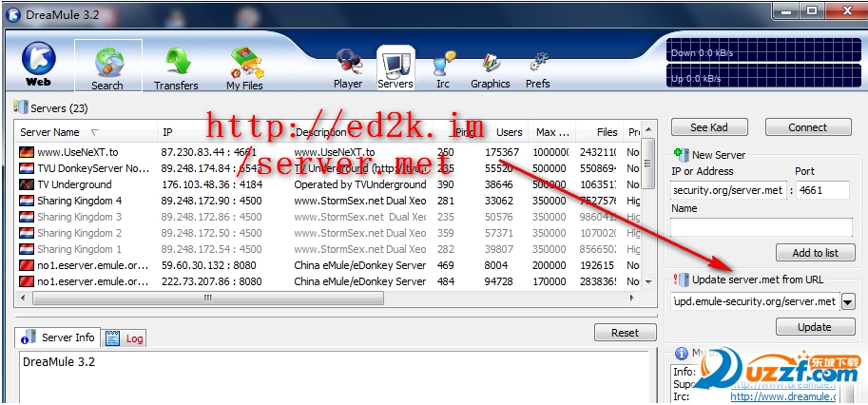Image resolution: width=868 pixels, height=405 pixels.
Task: Switch to the Server Info tab
Action: click(58, 337)
